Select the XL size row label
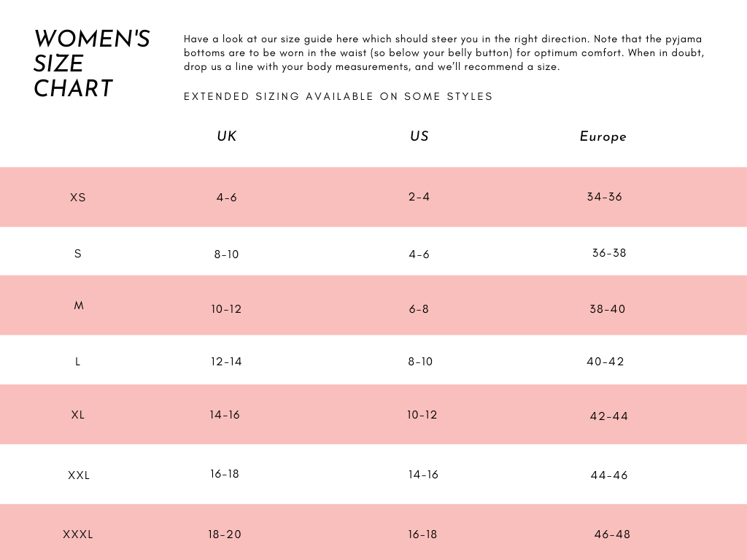This screenshot has height=560, width=747. click(78, 415)
